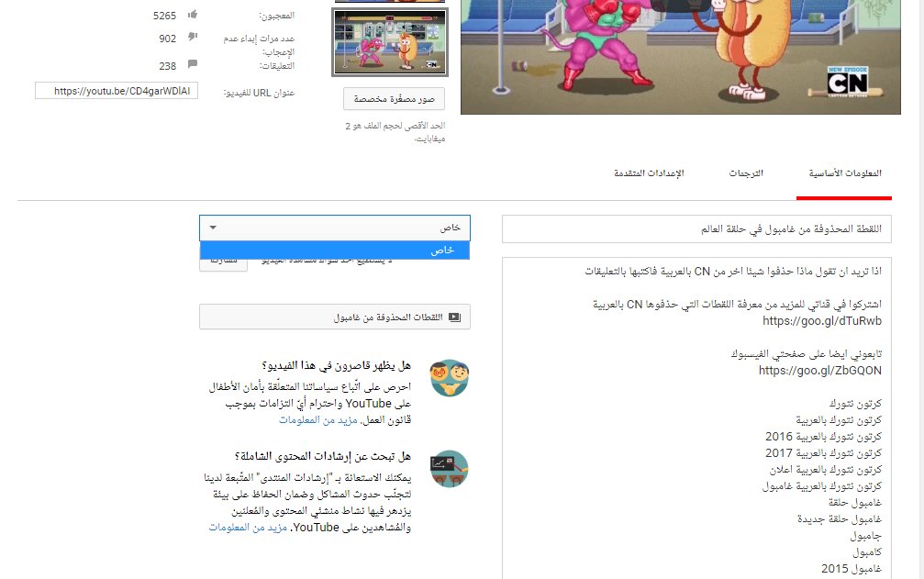Click the partially hidden share button under dropdown
Image resolution: width=924 pixels, height=579 pixels.
(x=223, y=264)
